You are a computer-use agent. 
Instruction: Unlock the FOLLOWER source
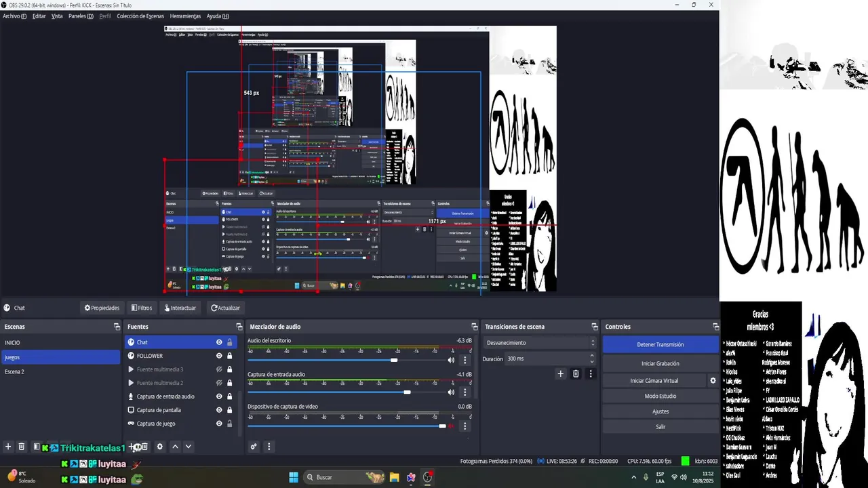230,356
